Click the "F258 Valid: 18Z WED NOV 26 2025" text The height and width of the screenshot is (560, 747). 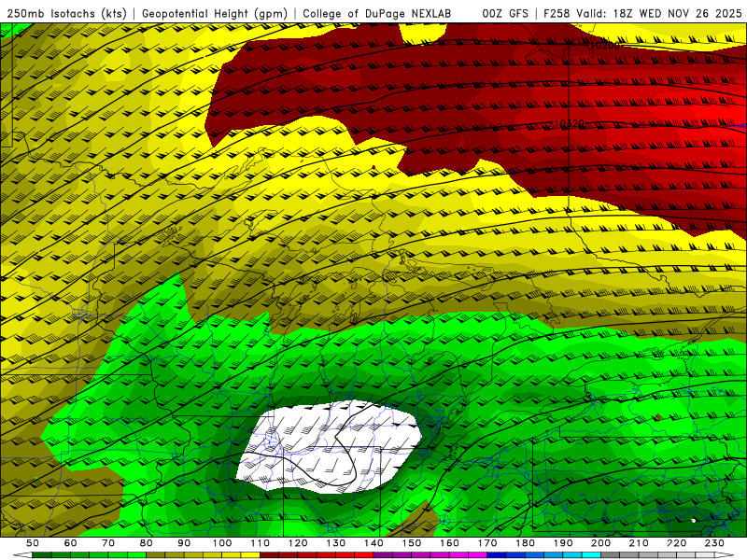point(642,13)
